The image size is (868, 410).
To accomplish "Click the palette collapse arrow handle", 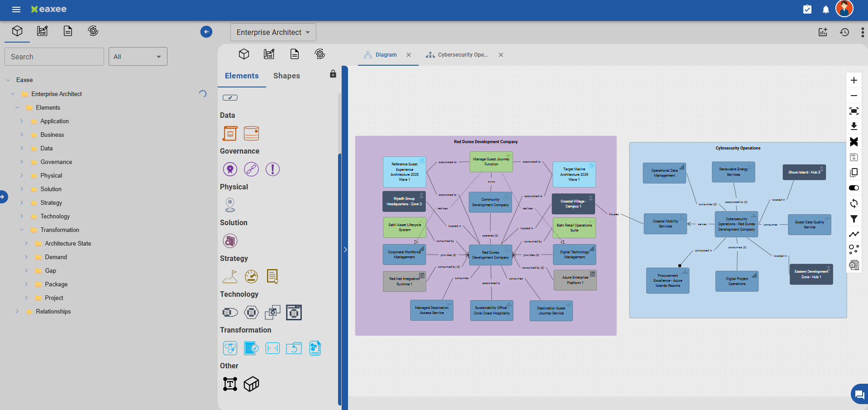I will click(x=345, y=250).
